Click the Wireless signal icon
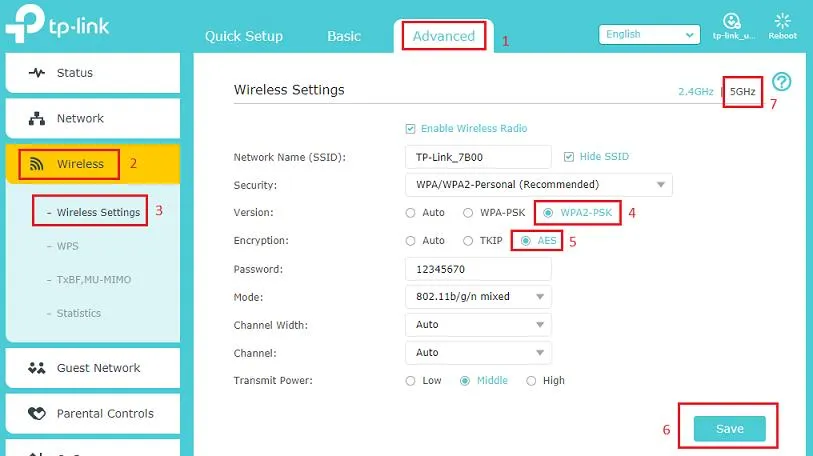Viewport: 813px width, 456px height. 37,164
